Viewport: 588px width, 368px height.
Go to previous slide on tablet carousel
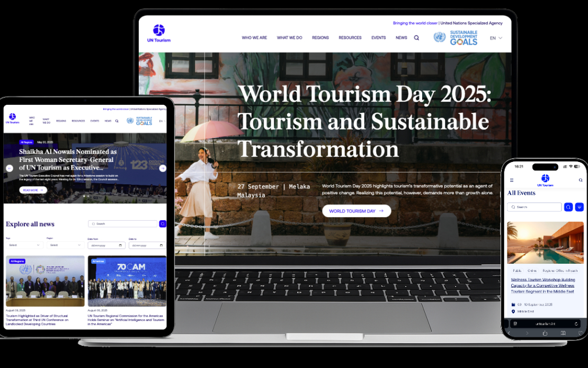pyautogui.click(x=10, y=168)
